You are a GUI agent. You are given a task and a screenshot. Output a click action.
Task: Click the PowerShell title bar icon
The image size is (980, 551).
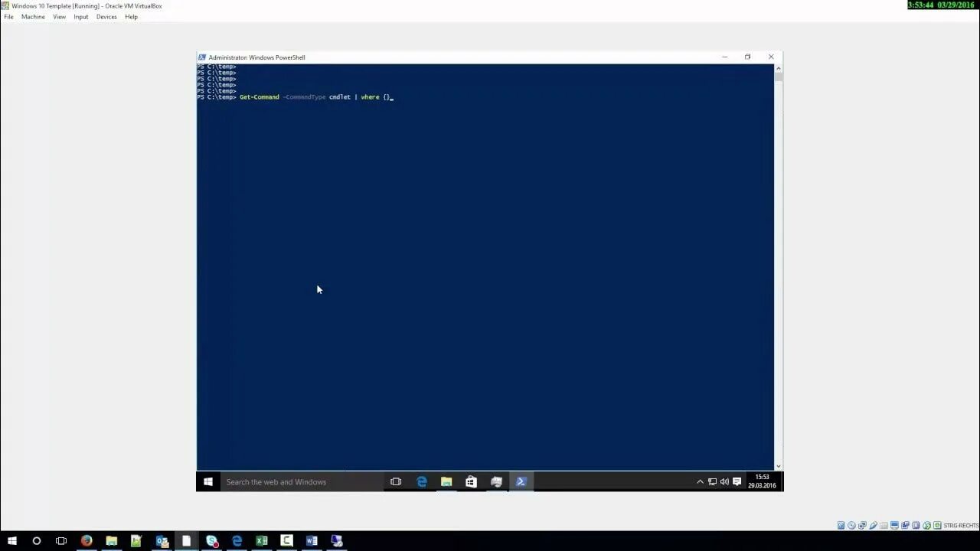tap(202, 57)
